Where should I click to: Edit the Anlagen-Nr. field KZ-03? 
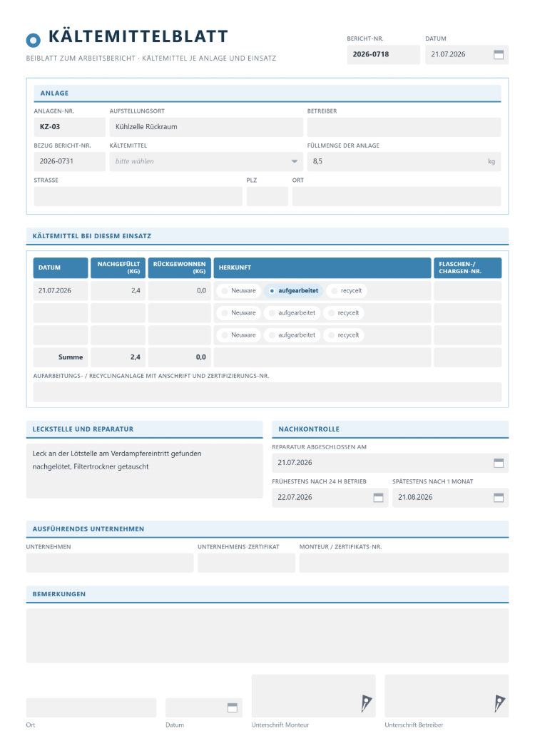[x=69, y=127]
